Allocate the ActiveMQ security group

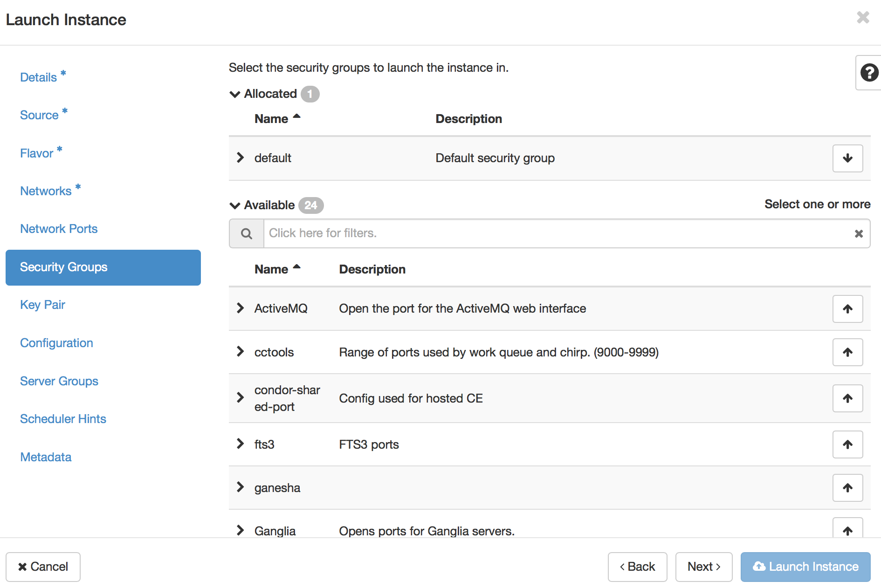(x=847, y=309)
